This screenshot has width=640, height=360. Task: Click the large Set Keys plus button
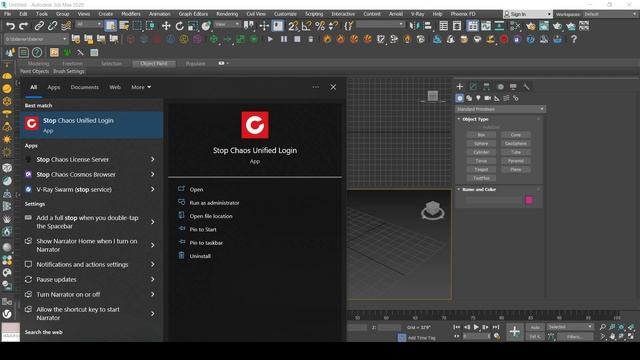[514, 331]
